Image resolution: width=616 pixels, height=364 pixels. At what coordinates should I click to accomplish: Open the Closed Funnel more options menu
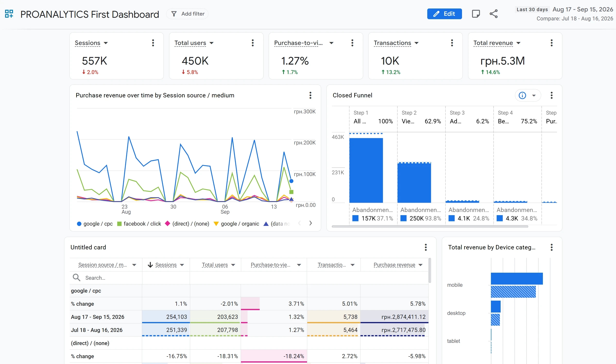coord(551,95)
